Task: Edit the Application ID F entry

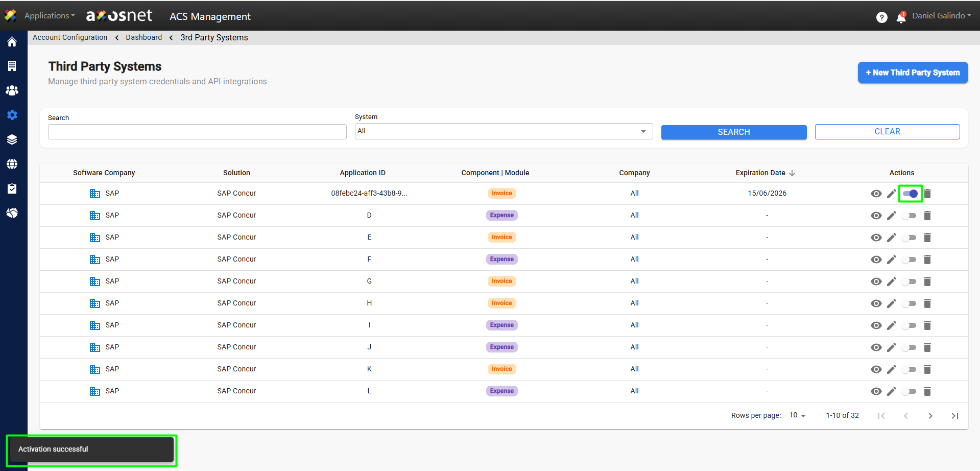Action: pyautogui.click(x=891, y=260)
